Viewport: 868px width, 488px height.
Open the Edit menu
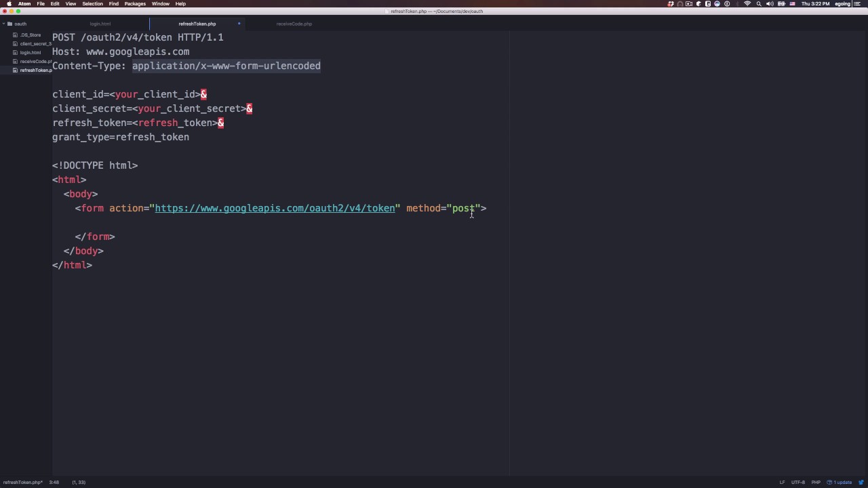55,3
